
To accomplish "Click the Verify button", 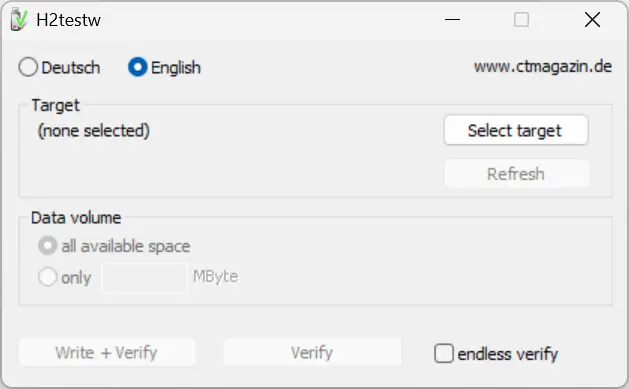I will click(312, 352).
